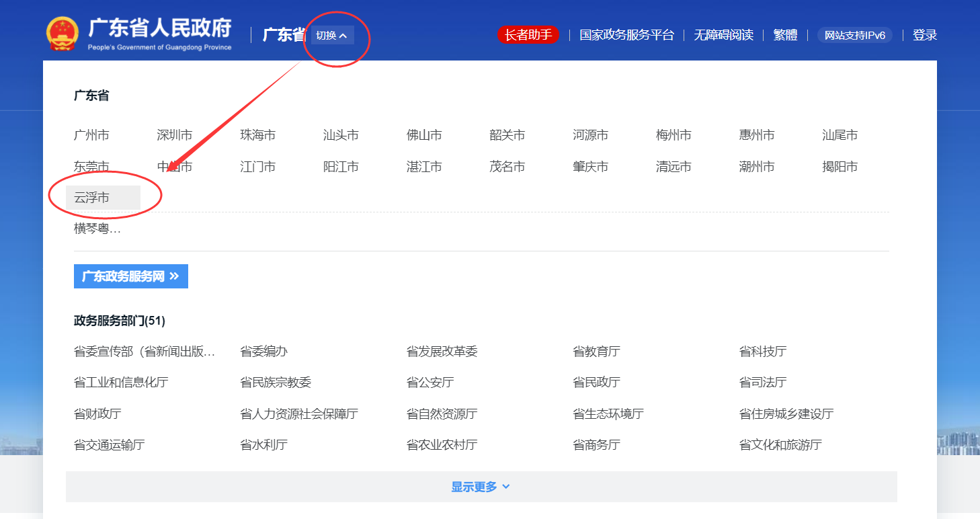Open the 长者助手 (Elder Assistant) feature
Screen dimensions: 980x519
click(x=528, y=34)
